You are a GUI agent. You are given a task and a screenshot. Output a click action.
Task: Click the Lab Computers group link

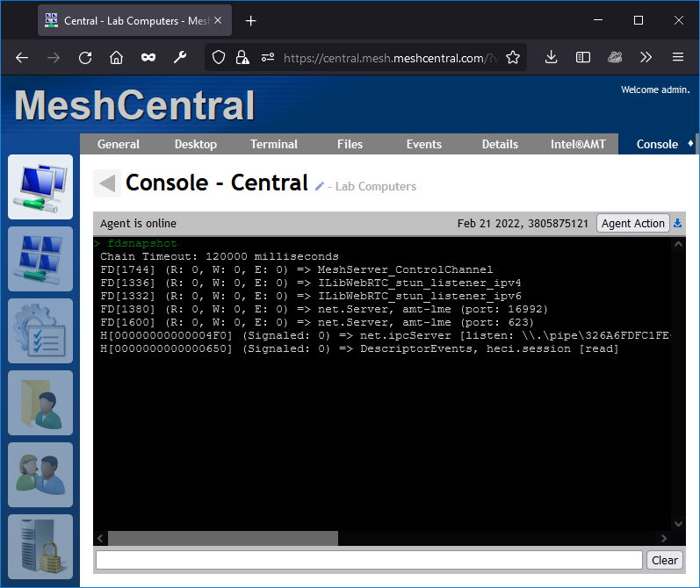point(375,186)
